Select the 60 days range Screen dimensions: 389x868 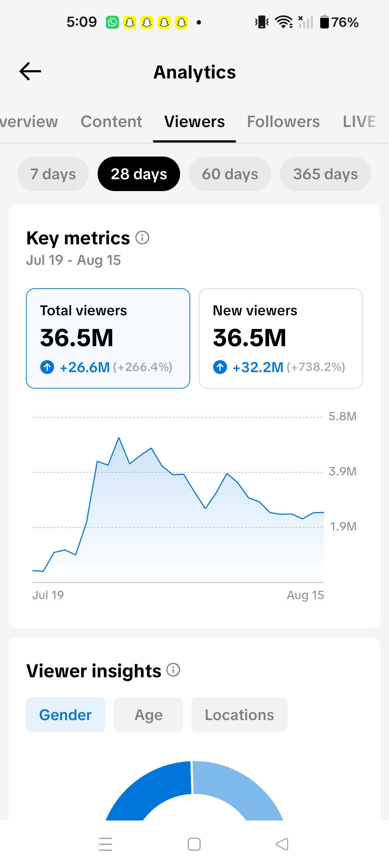(x=230, y=174)
